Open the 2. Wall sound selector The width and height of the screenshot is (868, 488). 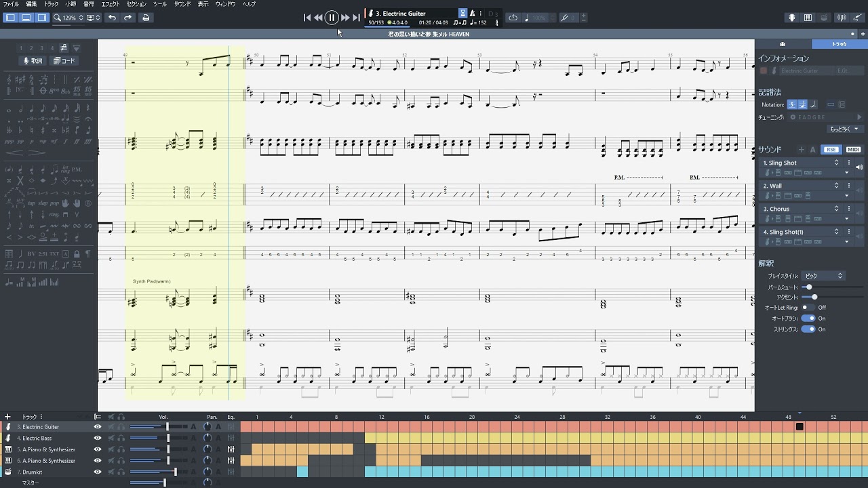click(801, 186)
